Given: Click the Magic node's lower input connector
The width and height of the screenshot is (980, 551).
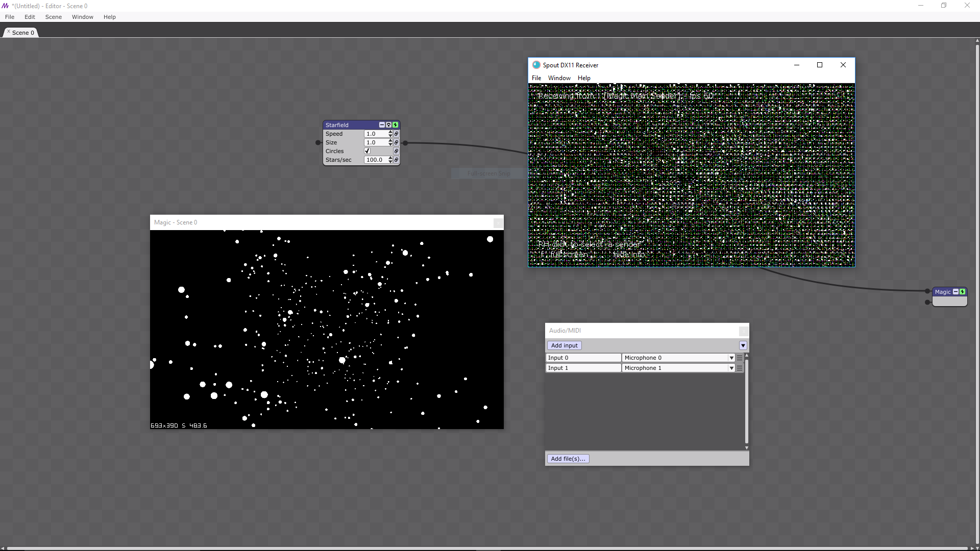Looking at the screenshot, I should [x=927, y=303].
